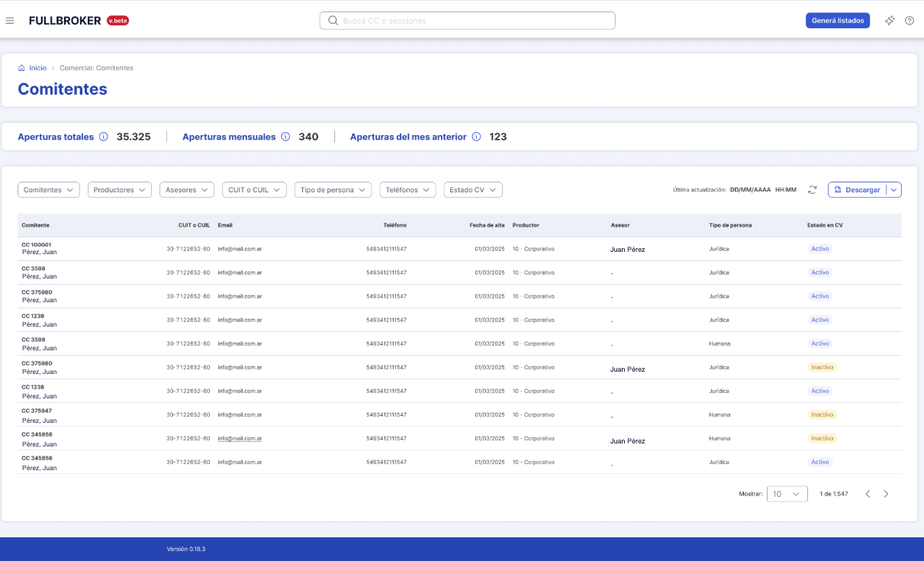Show info for Aperturas totales
Viewport: 924px width, 561px height.
click(104, 137)
